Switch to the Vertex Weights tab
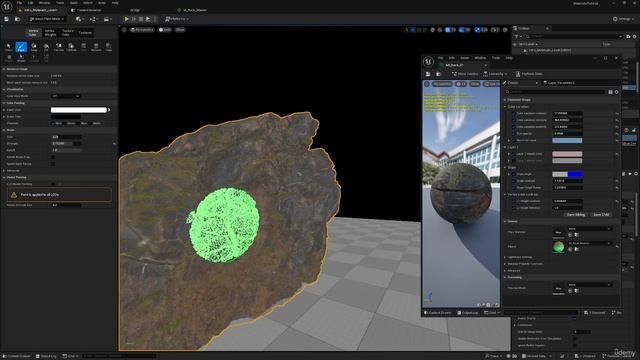 point(50,33)
